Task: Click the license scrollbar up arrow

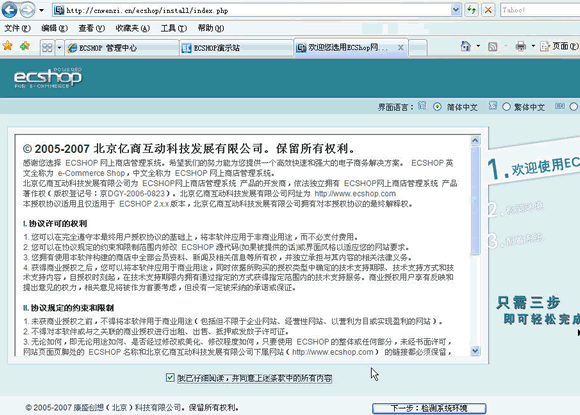Action: (x=475, y=141)
